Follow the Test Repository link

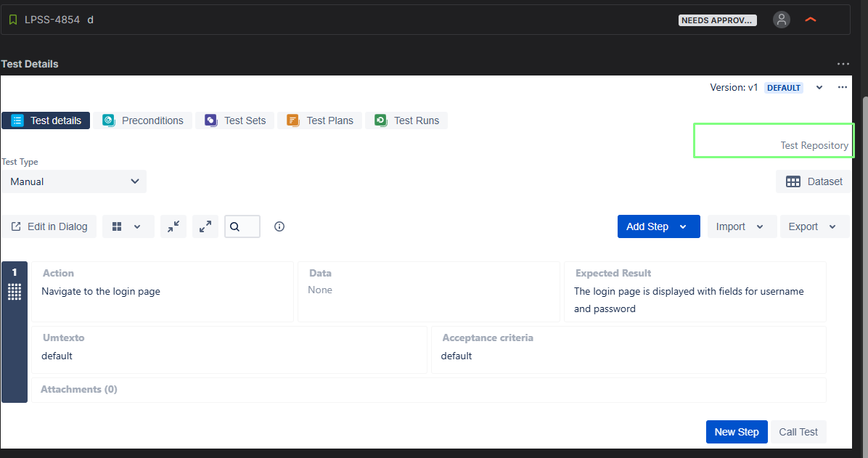(814, 145)
